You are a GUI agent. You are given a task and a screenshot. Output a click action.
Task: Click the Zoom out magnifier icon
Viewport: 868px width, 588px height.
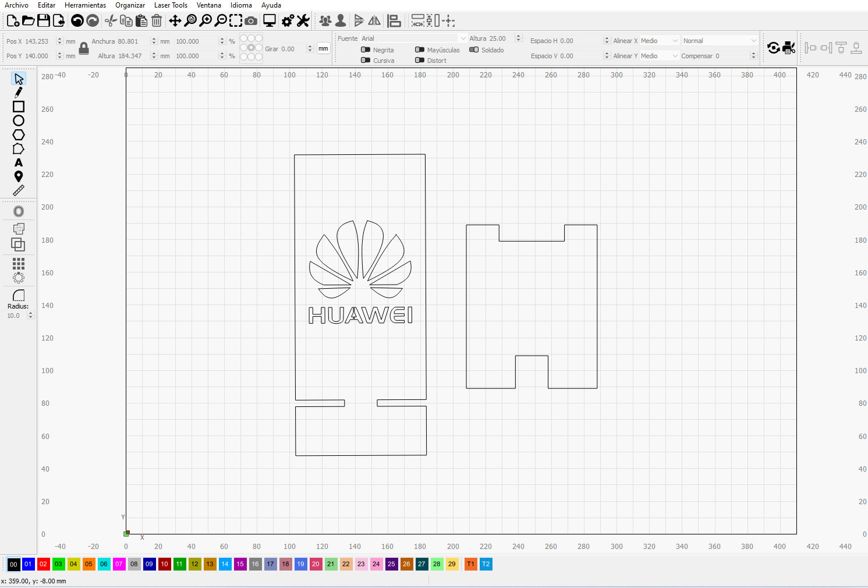(x=221, y=21)
